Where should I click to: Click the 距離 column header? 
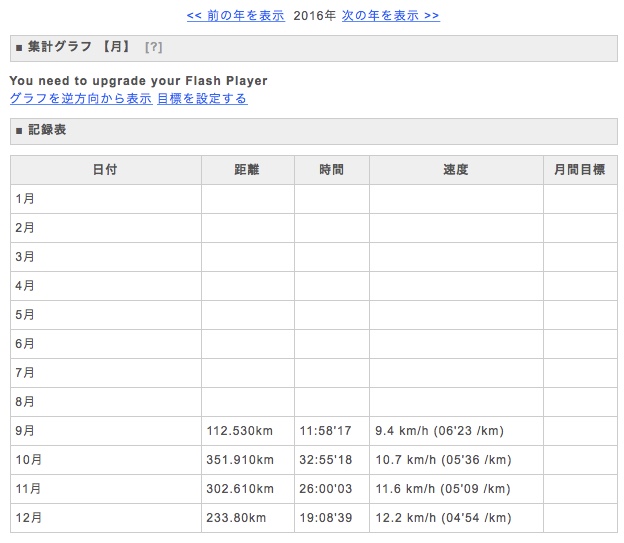(x=247, y=170)
